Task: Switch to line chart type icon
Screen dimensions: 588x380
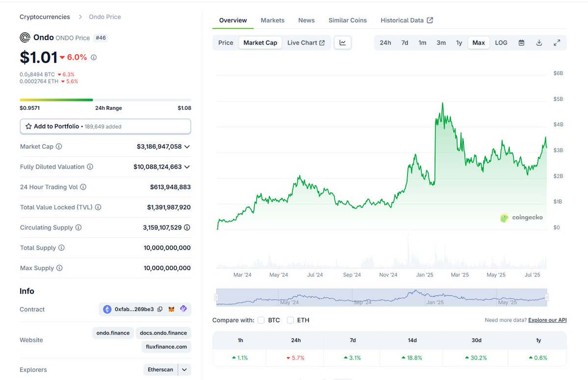Action: [x=343, y=43]
